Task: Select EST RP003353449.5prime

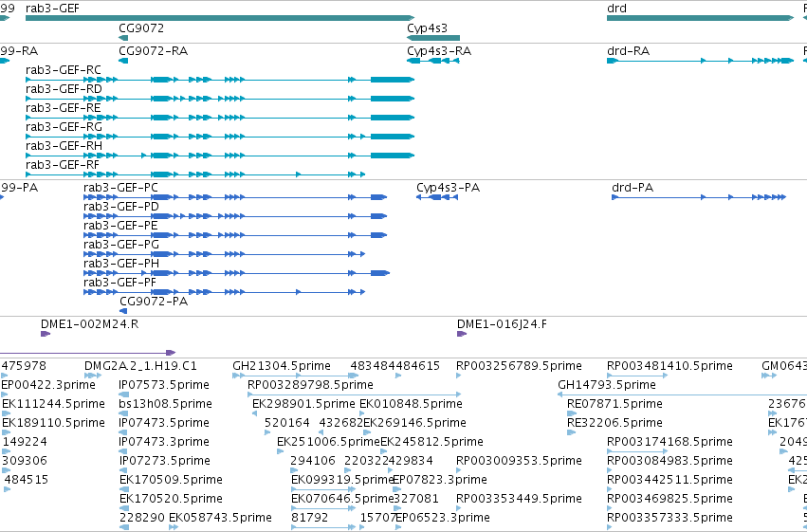Action: (x=519, y=499)
